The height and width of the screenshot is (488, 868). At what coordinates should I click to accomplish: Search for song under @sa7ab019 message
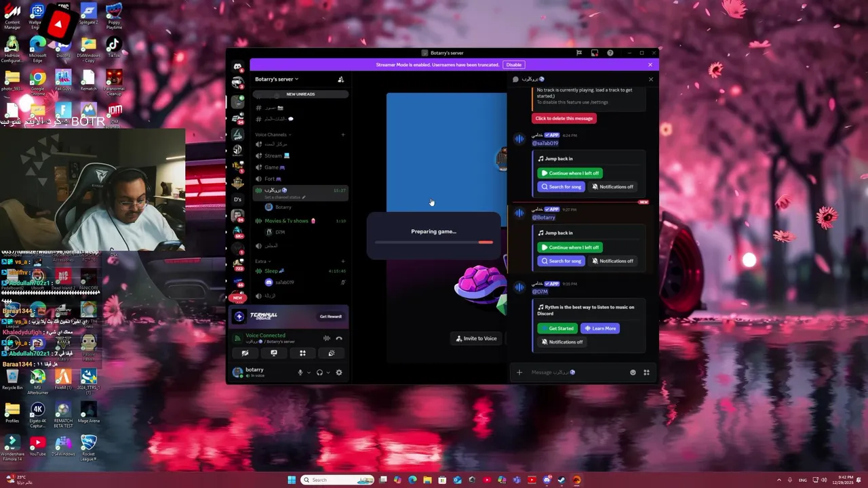[561, 186]
